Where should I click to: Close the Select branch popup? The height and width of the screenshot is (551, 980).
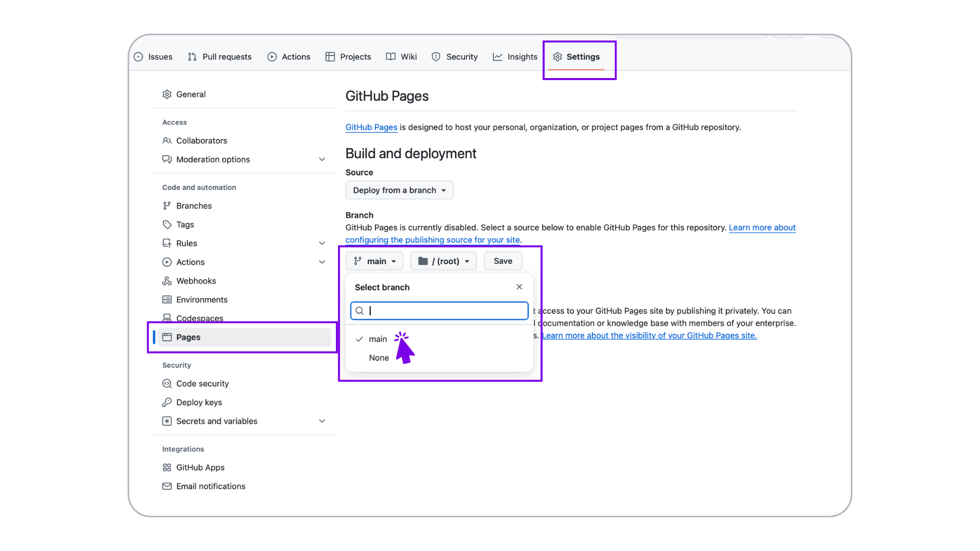click(x=519, y=287)
